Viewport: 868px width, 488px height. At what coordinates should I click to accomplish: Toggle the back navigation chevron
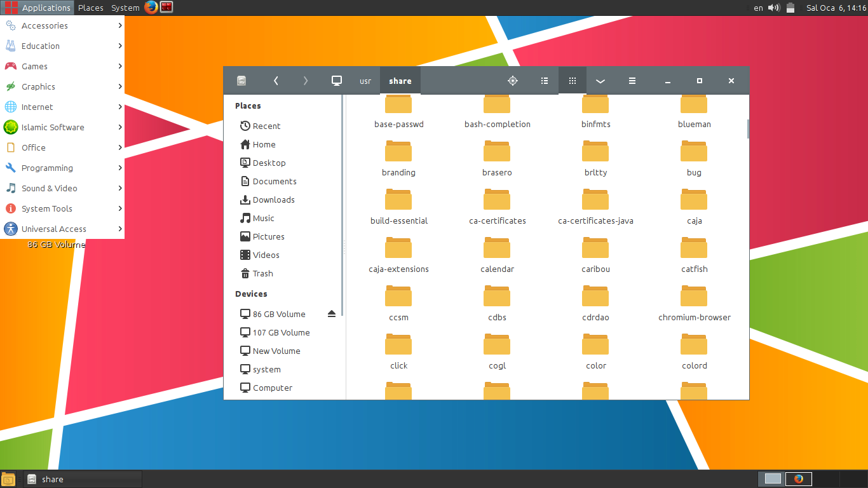(x=276, y=81)
